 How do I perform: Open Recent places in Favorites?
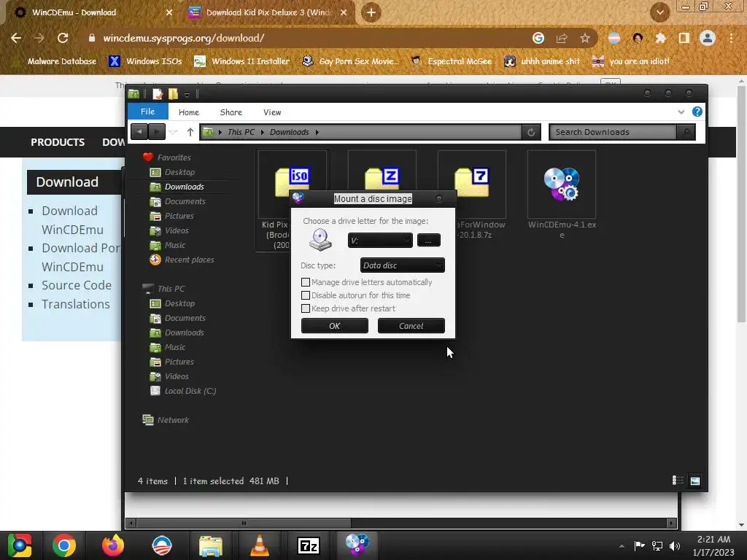point(189,260)
